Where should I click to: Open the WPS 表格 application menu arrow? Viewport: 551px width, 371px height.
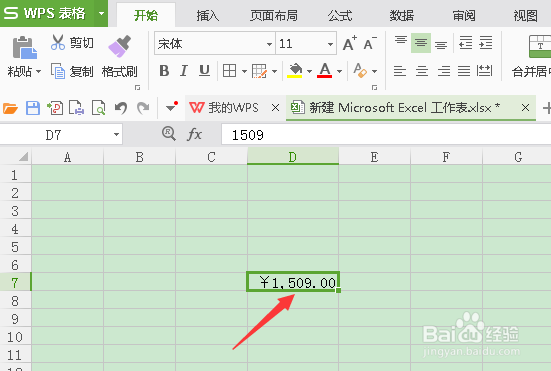pyautogui.click(x=101, y=14)
